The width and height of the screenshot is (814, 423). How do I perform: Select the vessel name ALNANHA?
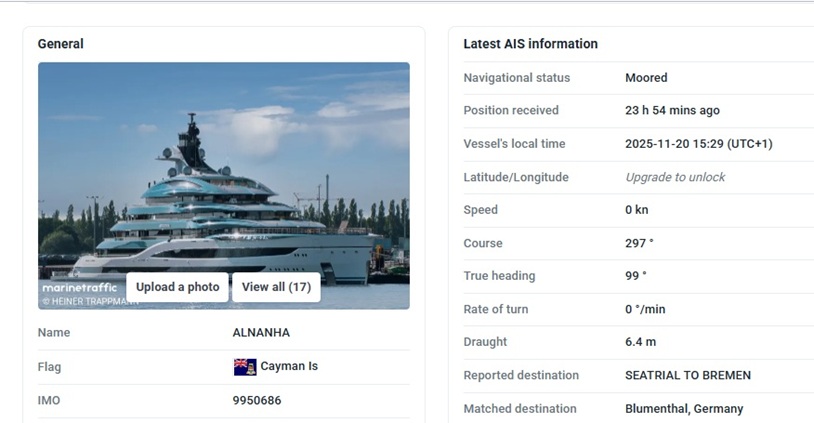pyautogui.click(x=261, y=332)
